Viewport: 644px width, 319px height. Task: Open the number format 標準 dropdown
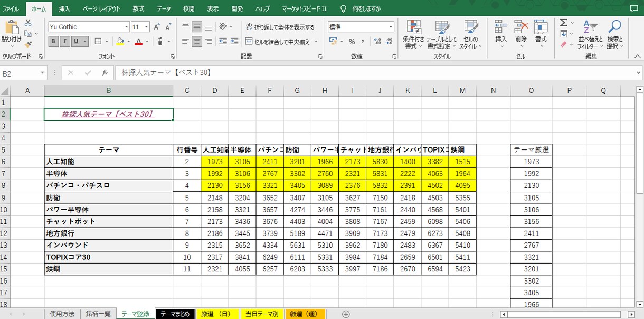(x=391, y=27)
